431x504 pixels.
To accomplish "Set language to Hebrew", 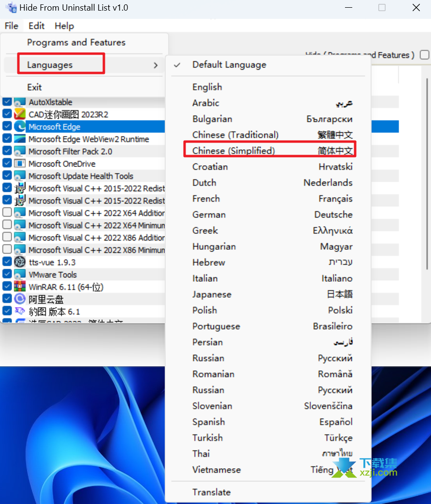I will click(268, 262).
